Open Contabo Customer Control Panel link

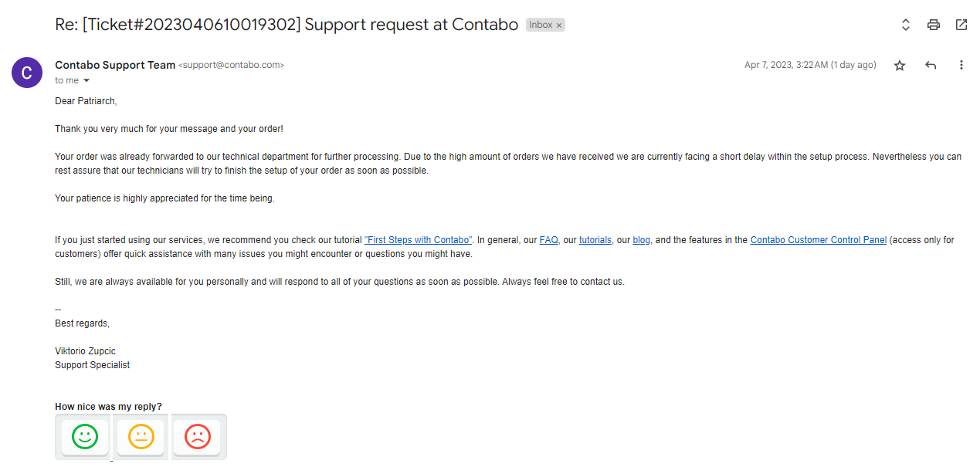pos(819,240)
